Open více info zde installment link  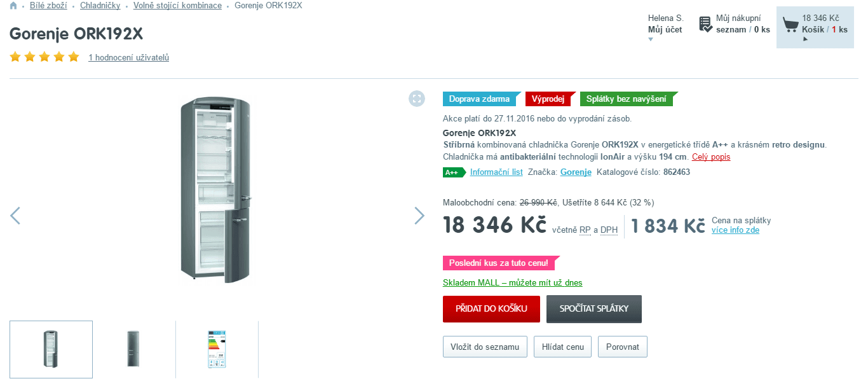click(735, 230)
